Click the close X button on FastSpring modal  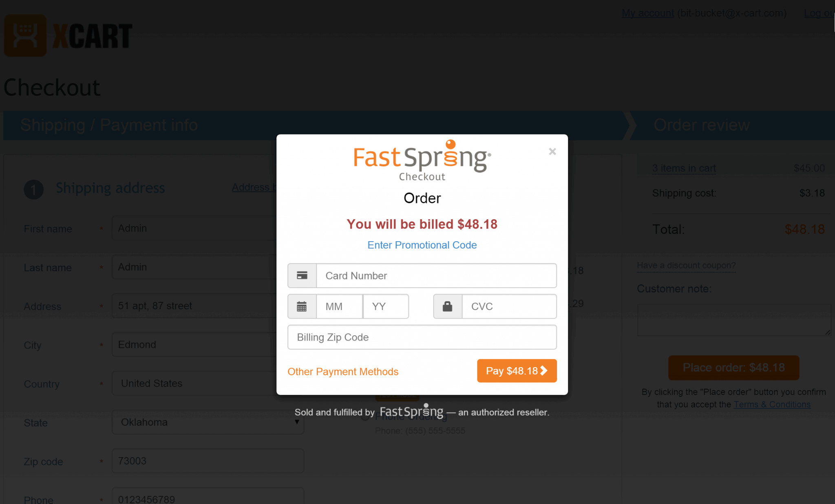(x=552, y=151)
